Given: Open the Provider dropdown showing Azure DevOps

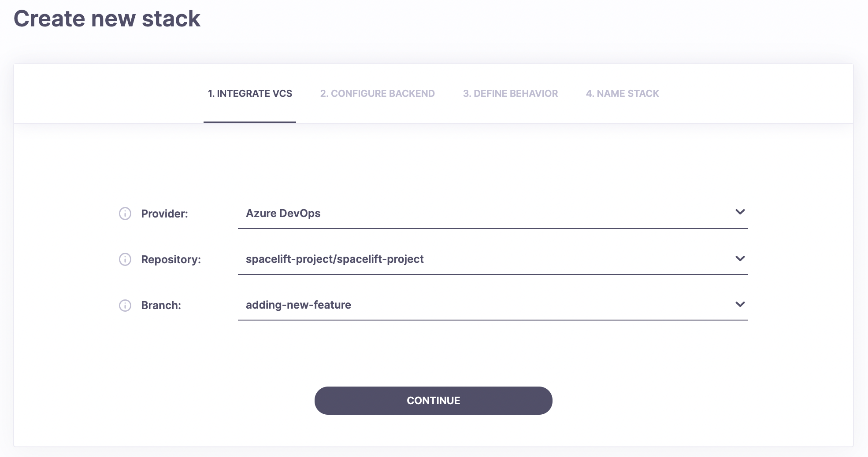Looking at the screenshot, I should pos(740,212).
